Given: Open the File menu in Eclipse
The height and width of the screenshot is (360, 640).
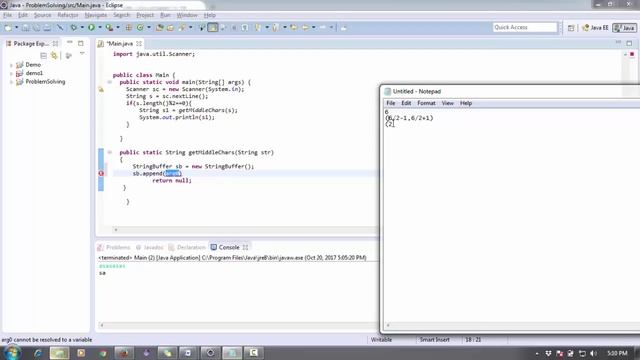Looking at the screenshot, I should click(x=7, y=15).
